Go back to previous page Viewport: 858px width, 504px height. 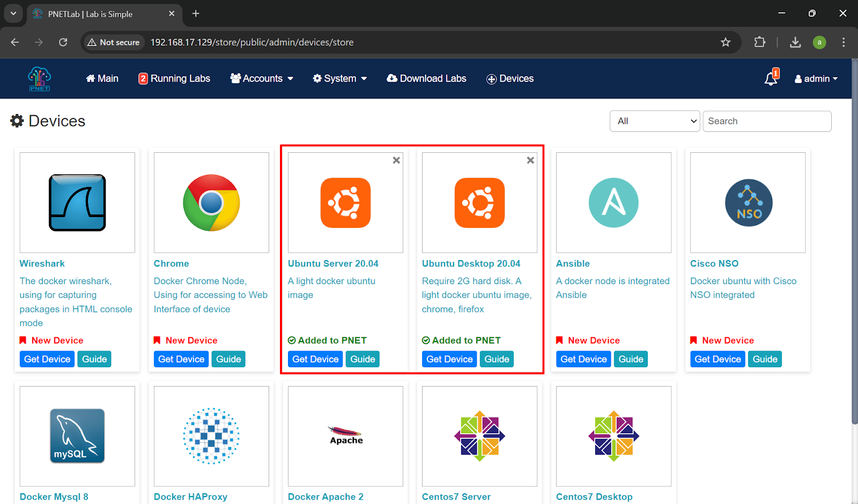(15, 42)
